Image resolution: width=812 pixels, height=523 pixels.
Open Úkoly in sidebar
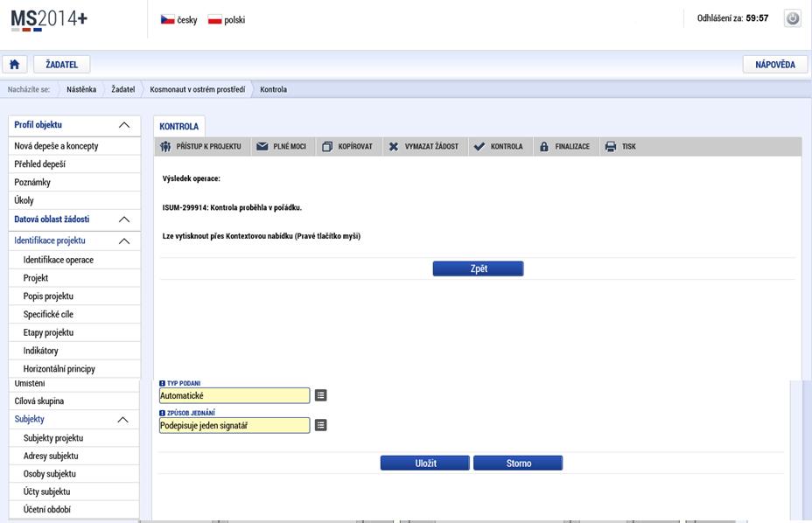[74, 200]
